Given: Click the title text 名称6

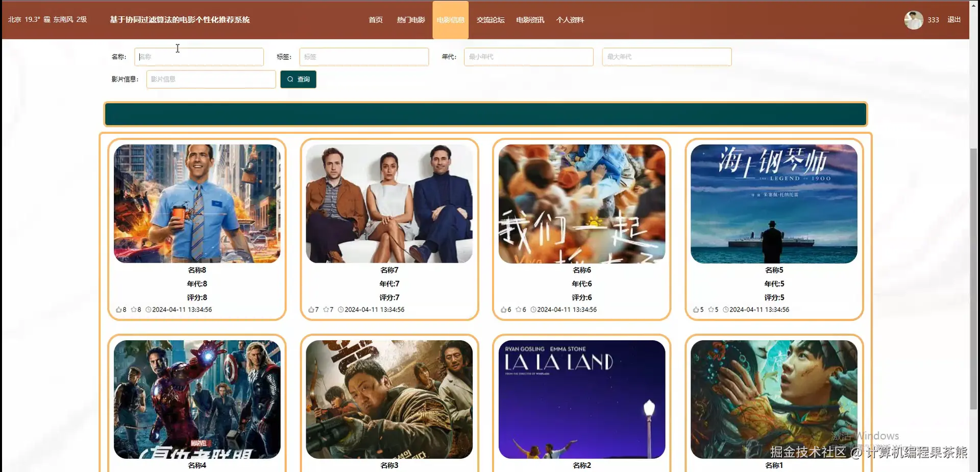Looking at the screenshot, I should click(x=582, y=270).
